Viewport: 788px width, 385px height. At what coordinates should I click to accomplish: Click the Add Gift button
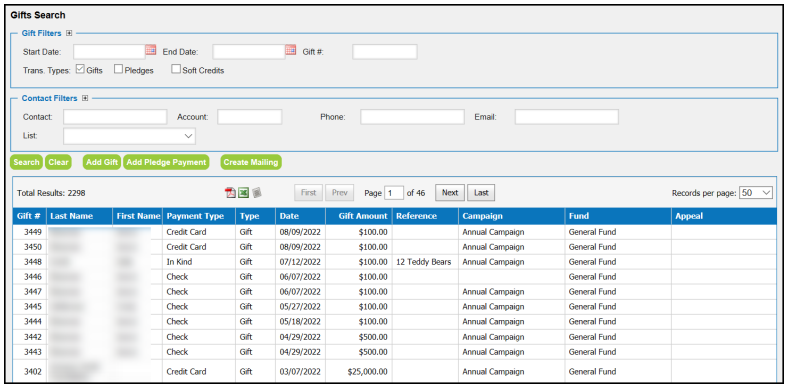[x=102, y=162]
